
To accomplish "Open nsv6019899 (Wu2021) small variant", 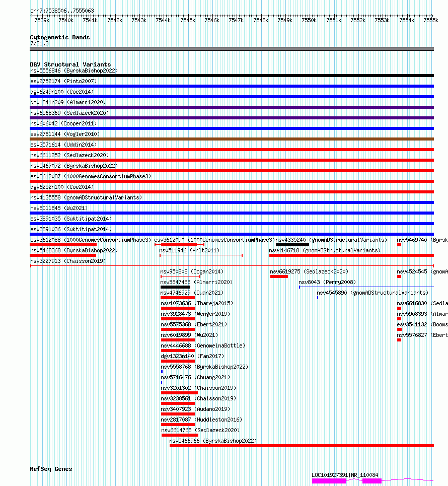I will click(x=178, y=340).
